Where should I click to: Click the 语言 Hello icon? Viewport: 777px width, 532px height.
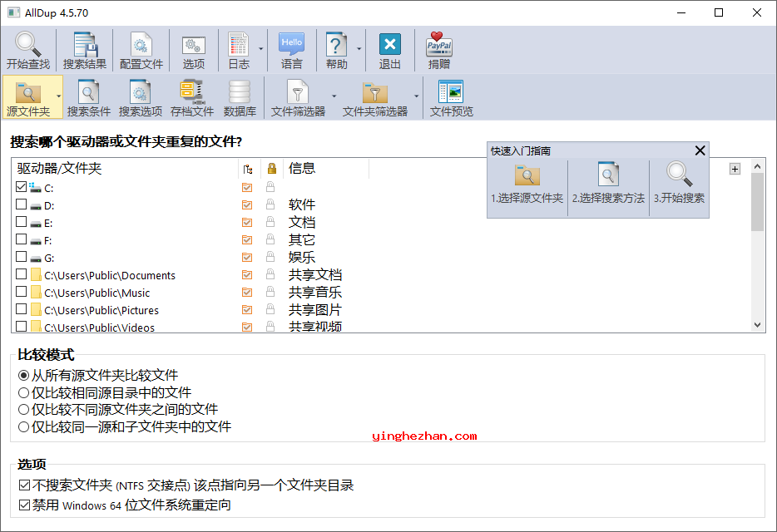[x=291, y=43]
